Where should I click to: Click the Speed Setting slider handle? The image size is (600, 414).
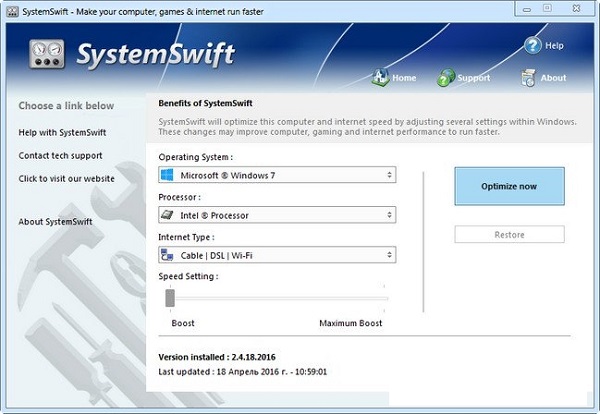(x=170, y=298)
